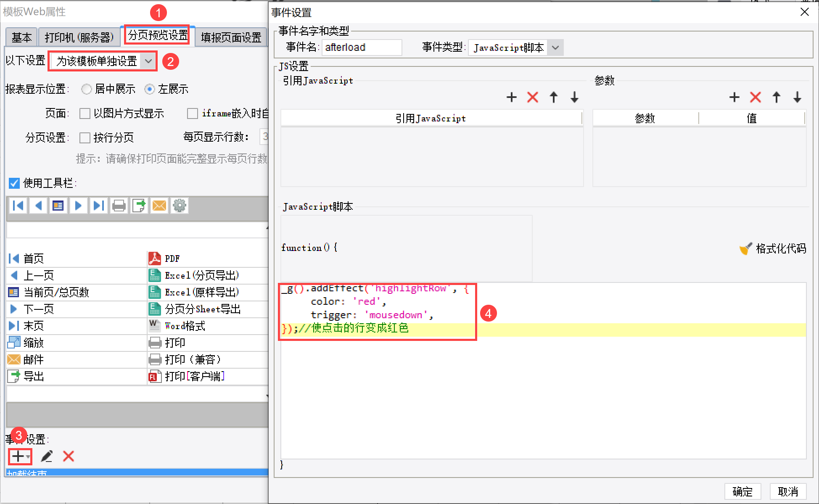This screenshot has height=504, width=819.
Task: Click the pencil icon to edit the event
Action: 47,456
